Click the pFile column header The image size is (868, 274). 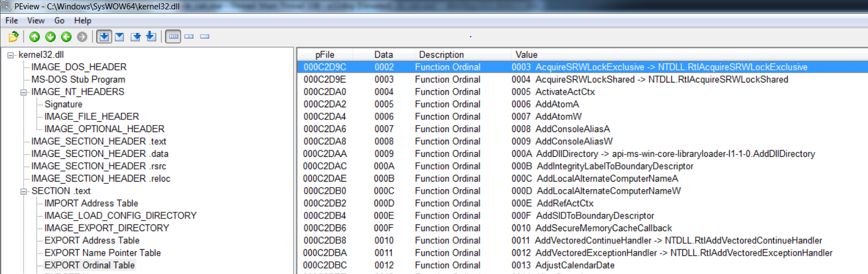[x=325, y=54]
